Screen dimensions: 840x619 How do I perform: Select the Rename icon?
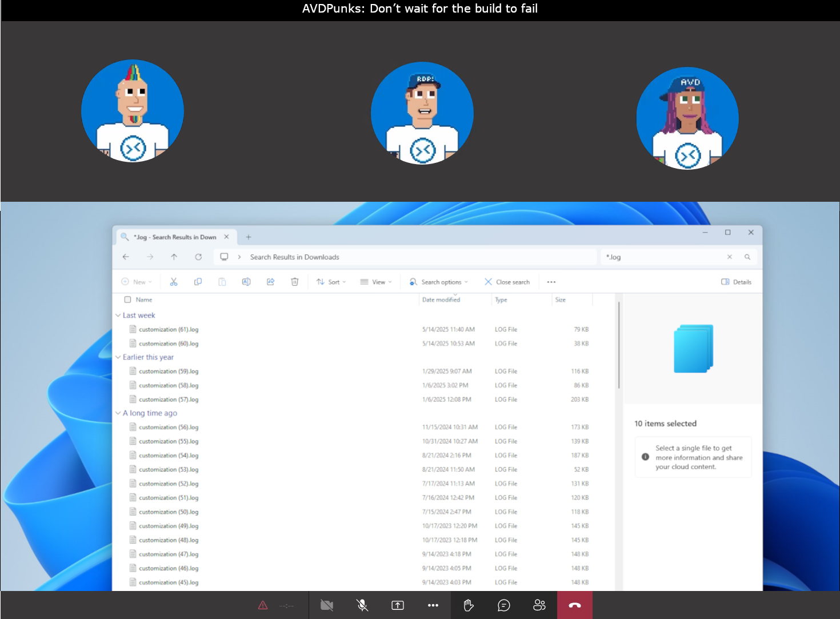pos(246,282)
